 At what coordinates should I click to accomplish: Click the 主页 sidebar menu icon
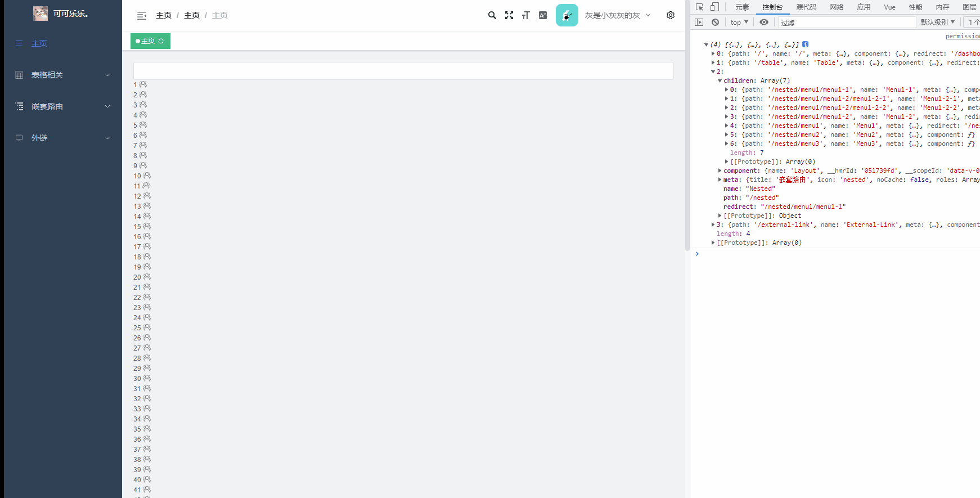(19, 43)
